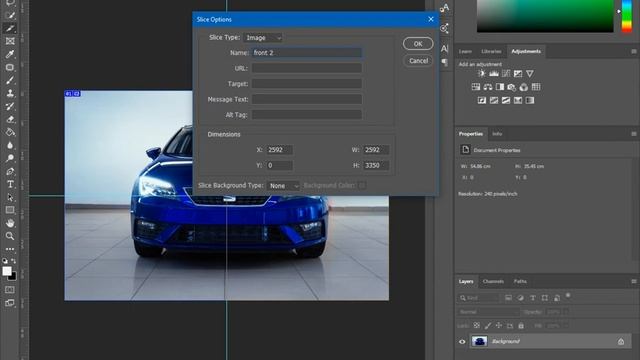Select the Dodge tool
The image size is (640, 360).
tap(10, 158)
